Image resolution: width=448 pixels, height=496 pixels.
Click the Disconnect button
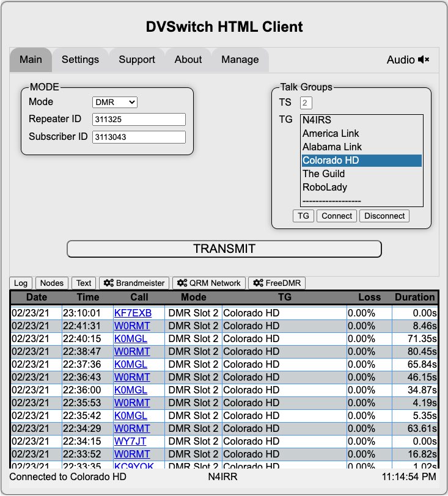click(384, 216)
